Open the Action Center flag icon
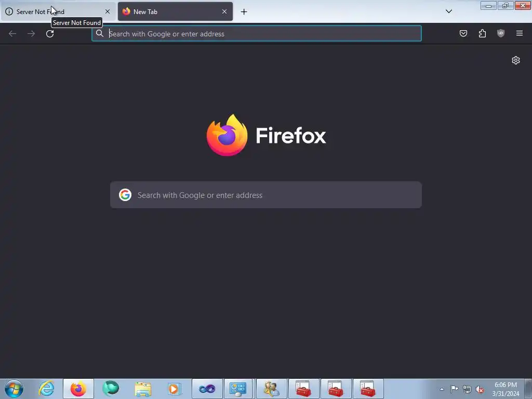The width and height of the screenshot is (532, 399). click(454, 389)
